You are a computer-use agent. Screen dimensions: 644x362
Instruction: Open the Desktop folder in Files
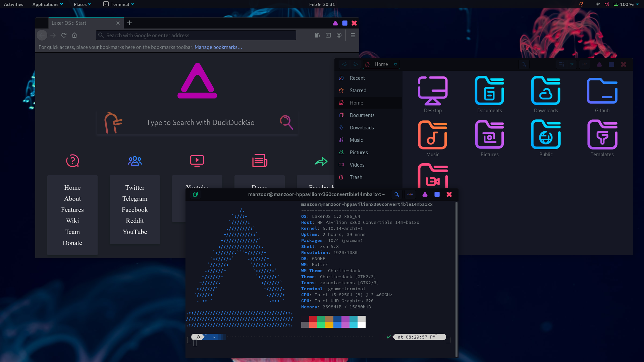pyautogui.click(x=433, y=95)
